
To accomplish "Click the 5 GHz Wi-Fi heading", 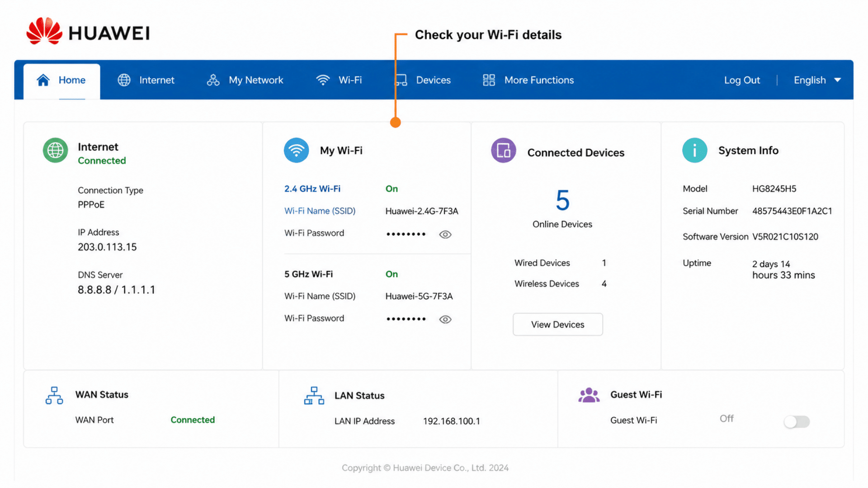I will point(308,274).
